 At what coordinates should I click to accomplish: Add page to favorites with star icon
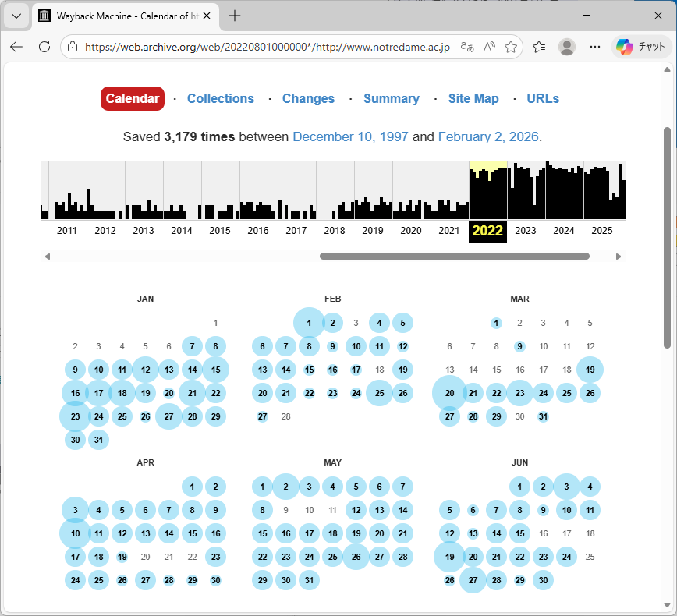tap(511, 47)
